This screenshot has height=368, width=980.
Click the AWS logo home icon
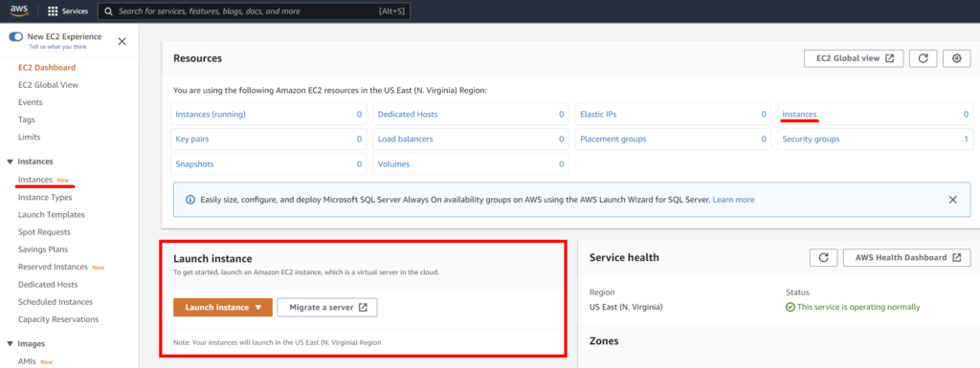(x=19, y=10)
